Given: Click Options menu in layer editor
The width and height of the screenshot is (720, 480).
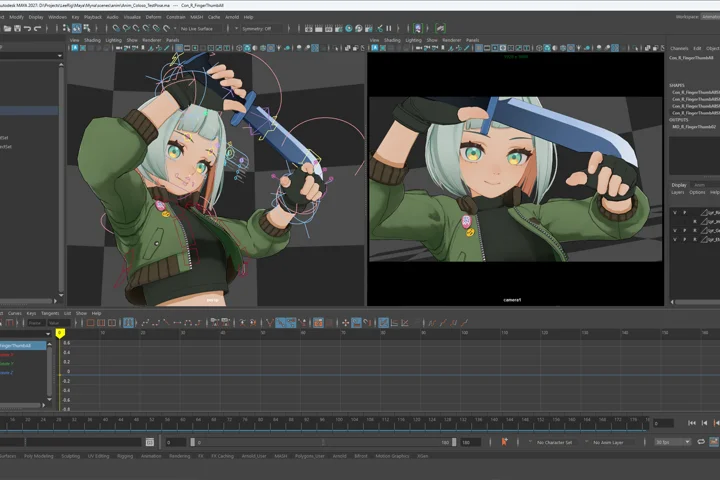Looking at the screenshot, I should [697, 192].
